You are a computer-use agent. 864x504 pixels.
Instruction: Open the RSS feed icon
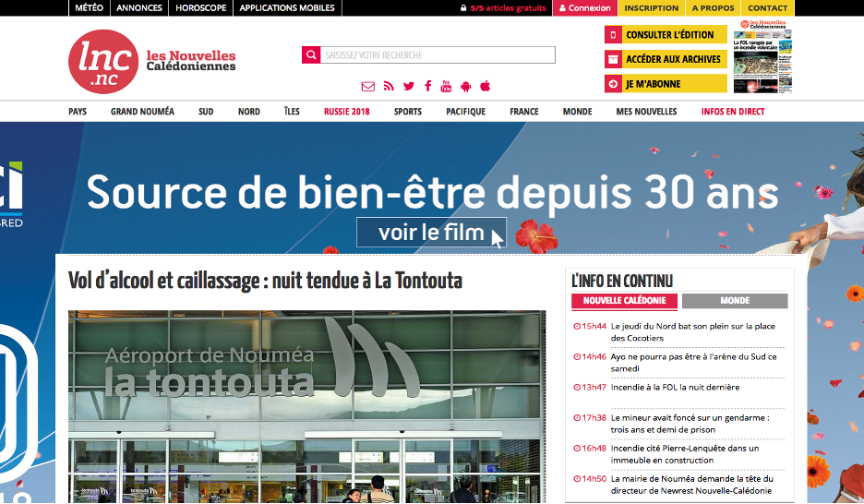coord(389,86)
